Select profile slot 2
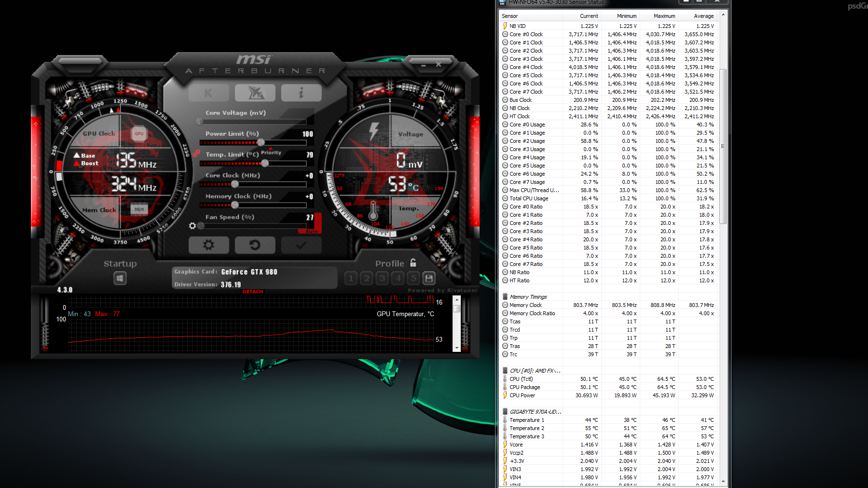Image resolution: width=868 pixels, height=488 pixels. [x=367, y=278]
